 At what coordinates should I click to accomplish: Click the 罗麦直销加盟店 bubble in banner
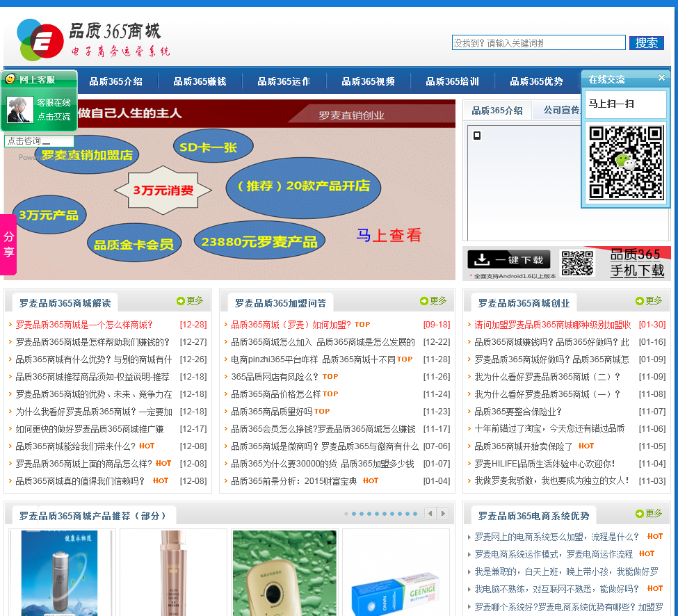point(86,155)
